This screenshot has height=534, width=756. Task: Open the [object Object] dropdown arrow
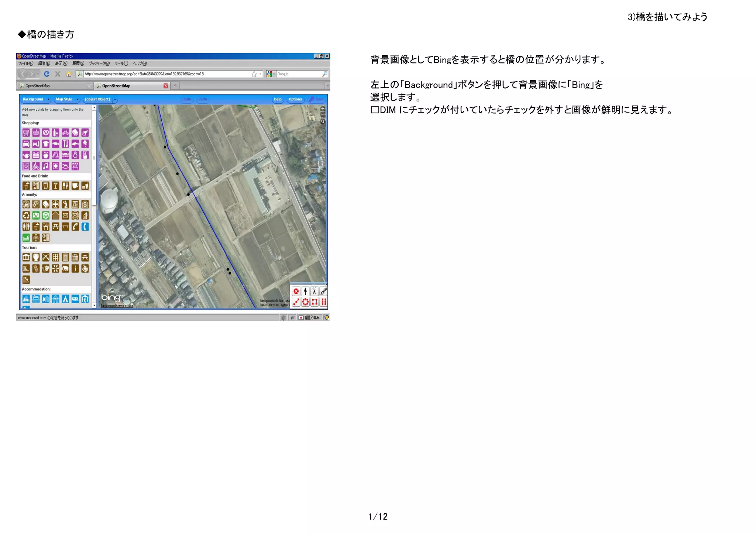pyautogui.click(x=115, y=100)
